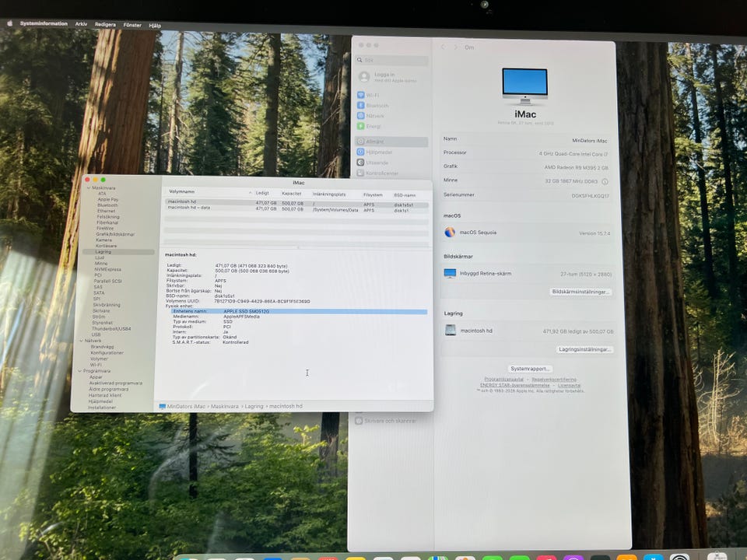Screen dimensions: 747x560
Task: Sort by Kapacitet column header
Action: click(x=292, y=194)
